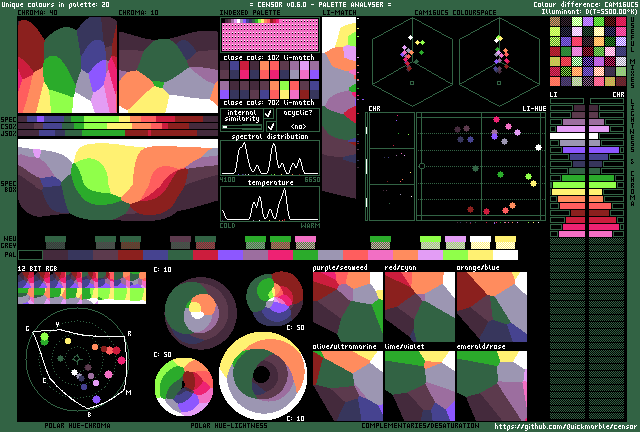
Task: Click the left CAM16UCS hexagon cube
Action: pyautogui.click(x=412, y=62)
